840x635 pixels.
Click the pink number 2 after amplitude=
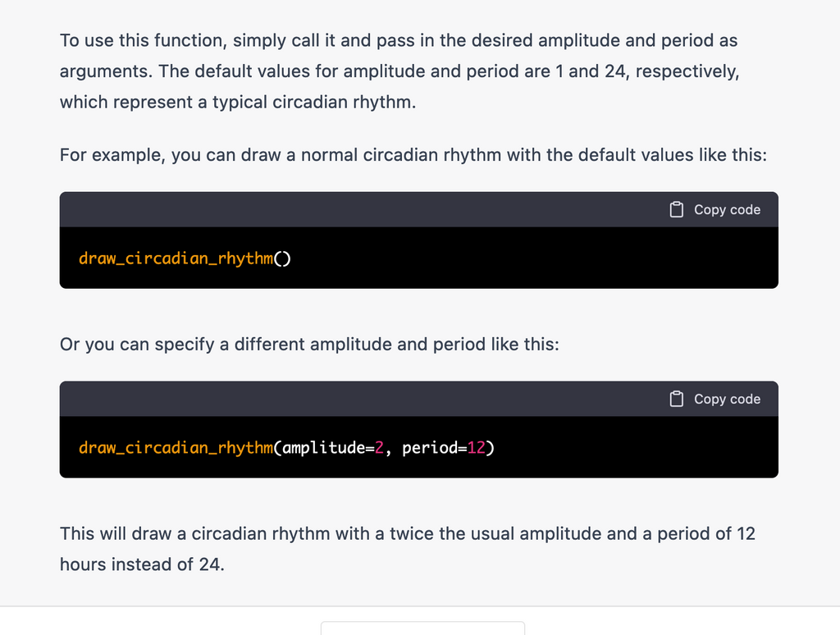tap(379, 447)
